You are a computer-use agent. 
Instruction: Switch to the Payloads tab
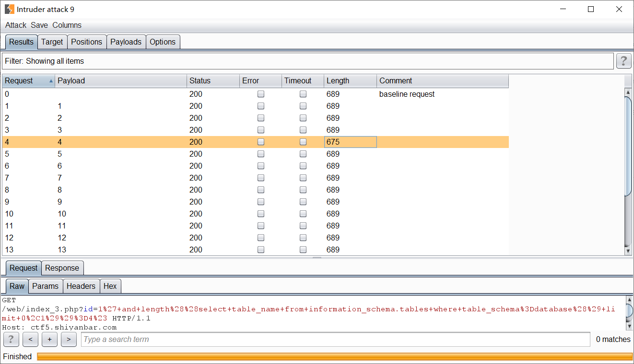126,42
